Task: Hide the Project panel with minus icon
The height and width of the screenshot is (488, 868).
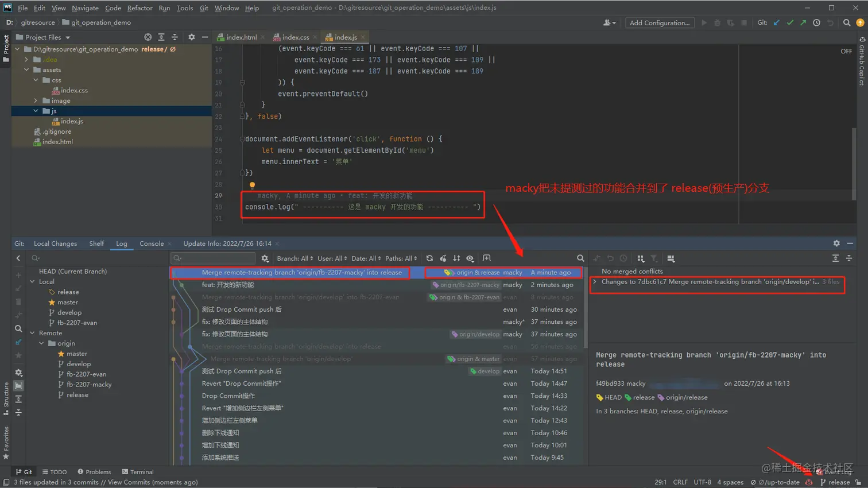Action: point(205,37)
